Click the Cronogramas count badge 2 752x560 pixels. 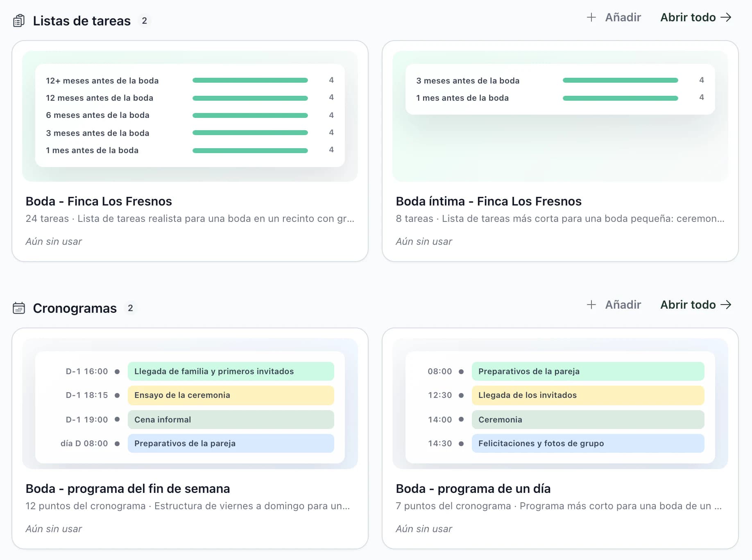coord(130,308)
